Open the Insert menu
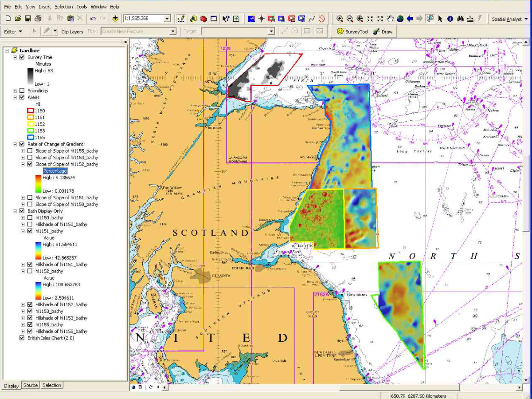Viewport: 532px width, 399px height. 45,7
